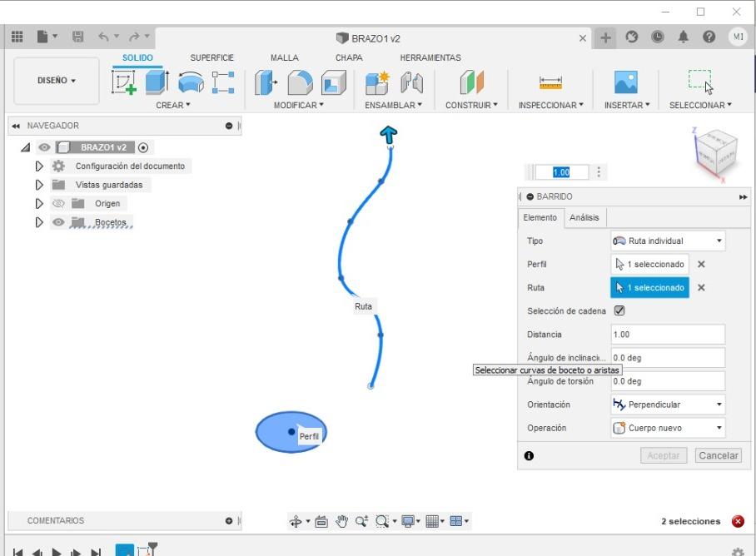Click the Undo arrow

(x=103, y=37)
